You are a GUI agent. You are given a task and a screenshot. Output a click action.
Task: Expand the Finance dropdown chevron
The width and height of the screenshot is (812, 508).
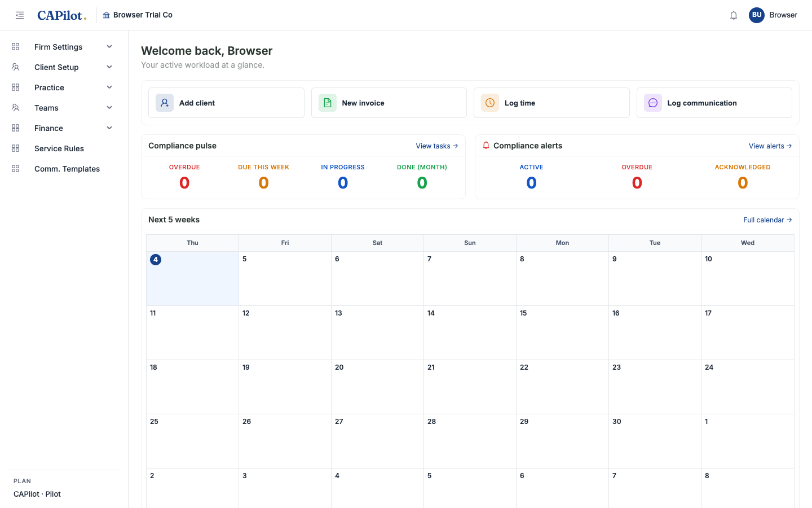[x=109, y=128]
